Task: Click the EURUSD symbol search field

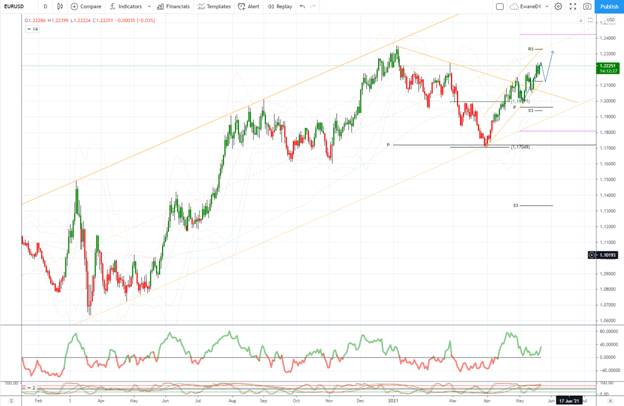Action: coord(15,6)
